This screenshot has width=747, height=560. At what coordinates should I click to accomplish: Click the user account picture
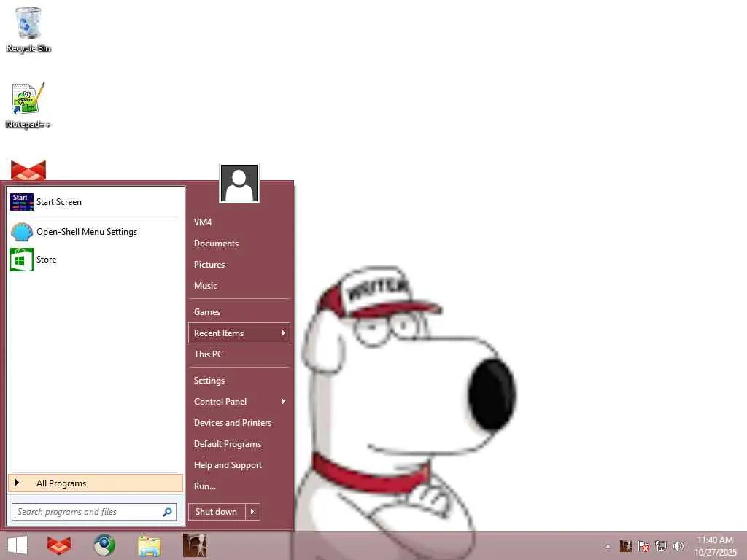239,183
